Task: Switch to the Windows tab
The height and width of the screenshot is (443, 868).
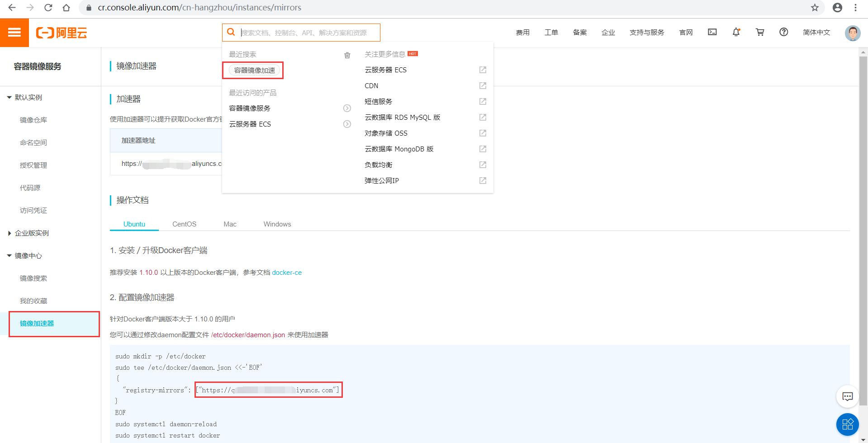Action: [x=277, y=224]
